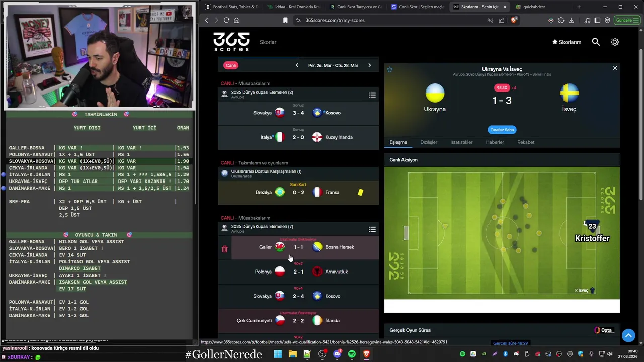
Task: Close the Skorlarım browser tab
Action: 504,7
